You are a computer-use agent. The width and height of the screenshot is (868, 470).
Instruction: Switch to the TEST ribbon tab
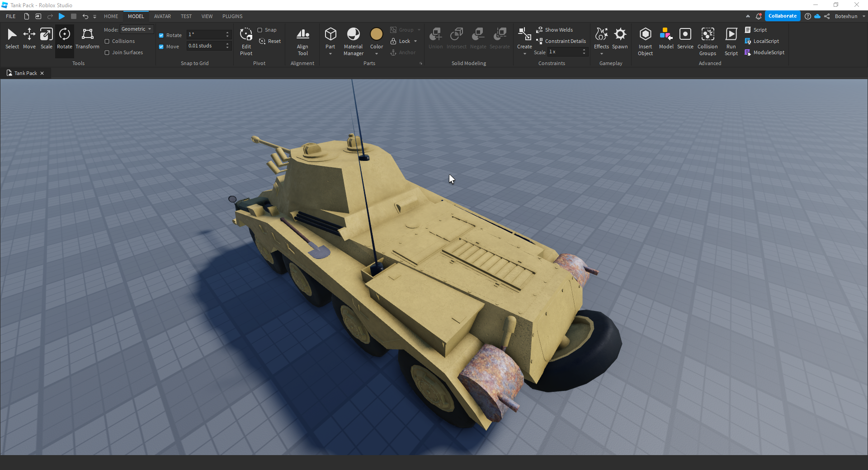(x=186, y=16)
